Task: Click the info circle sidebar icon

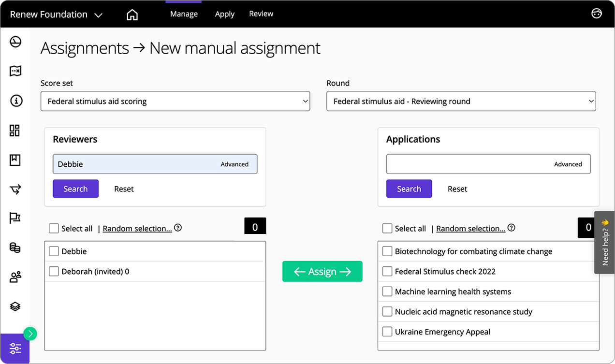Action: coord(15,101)
